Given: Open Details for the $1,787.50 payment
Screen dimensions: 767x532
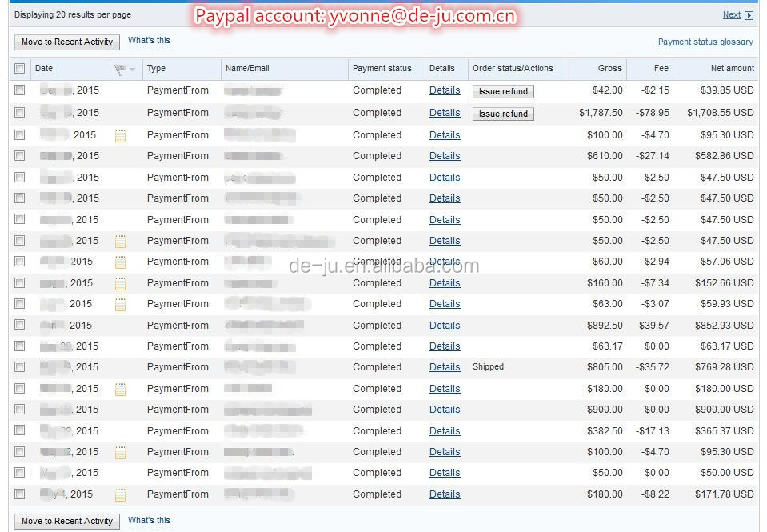Looking at the screenshot, I should pyautogui.click(x=445, y=113).
